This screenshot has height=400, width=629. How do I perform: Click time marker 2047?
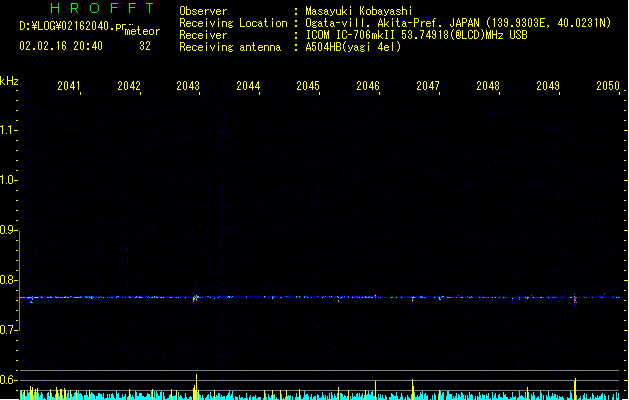point(428,86)
